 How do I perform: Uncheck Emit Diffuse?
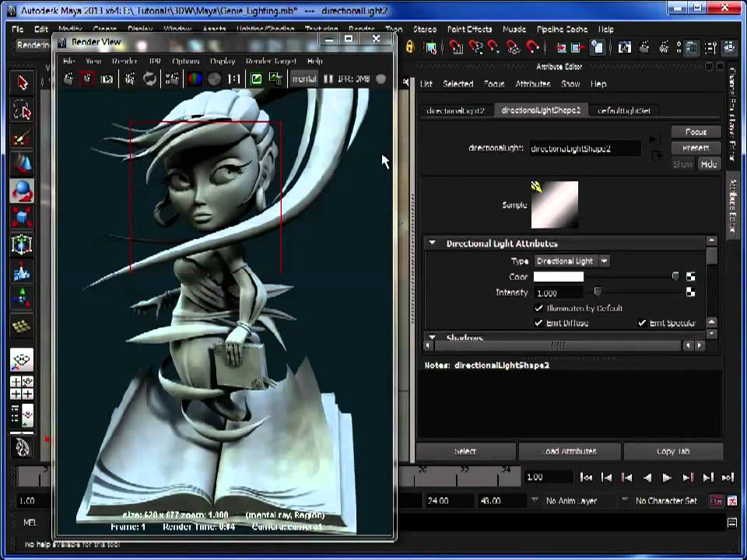[x=538, y=323]
